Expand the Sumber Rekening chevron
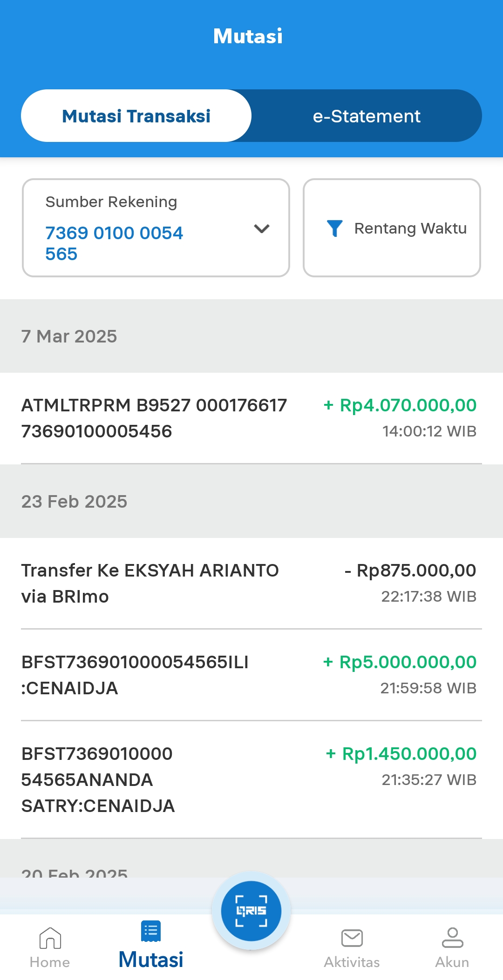Screen dimensions: 503x980 [x=262, y=228]
